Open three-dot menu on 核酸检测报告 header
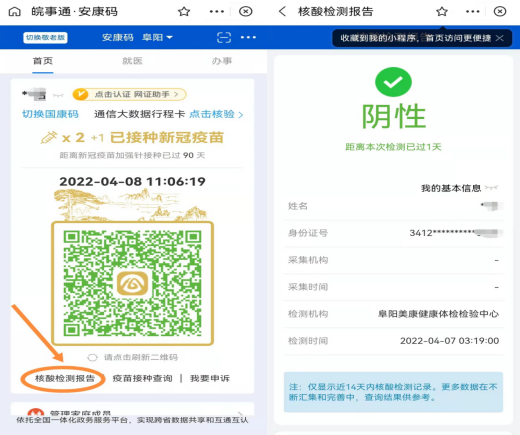This screenshot has width=520, height=435. 472,12
